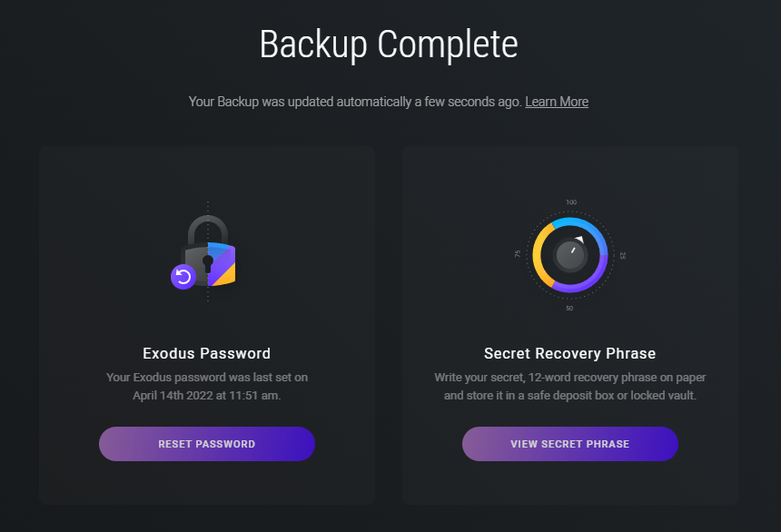Click the keyhole on the padlock

point(208,263)
